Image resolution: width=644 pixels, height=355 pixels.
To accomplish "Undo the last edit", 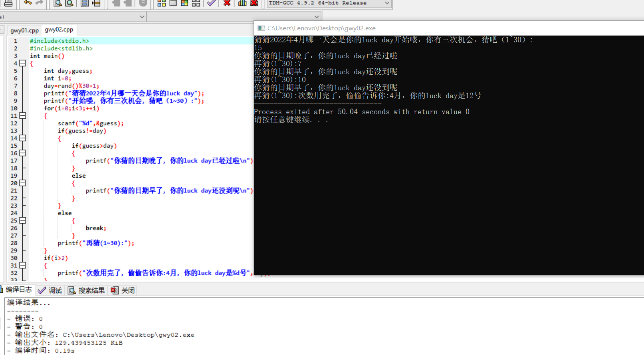I will click(28, 3).
